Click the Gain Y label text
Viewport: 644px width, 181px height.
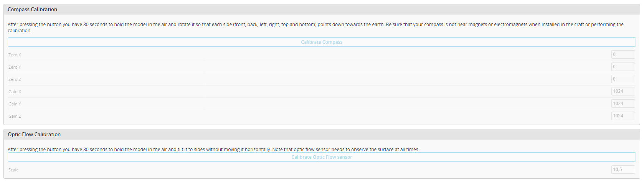pos(15,104)
